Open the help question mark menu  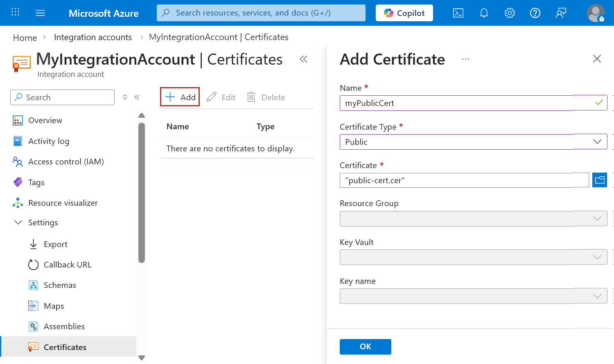[x=535, y=13]
